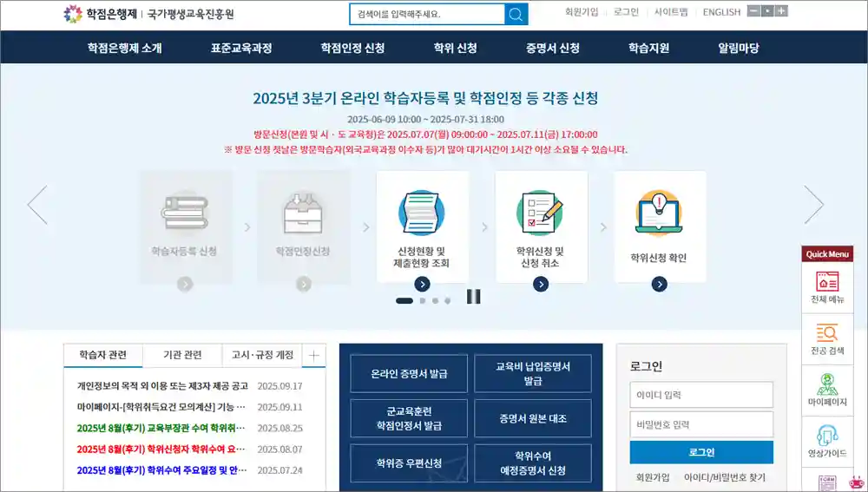This screenshot has height=492, width=868.
Task: Expand notices with the plus button
Action: [313, 355]
